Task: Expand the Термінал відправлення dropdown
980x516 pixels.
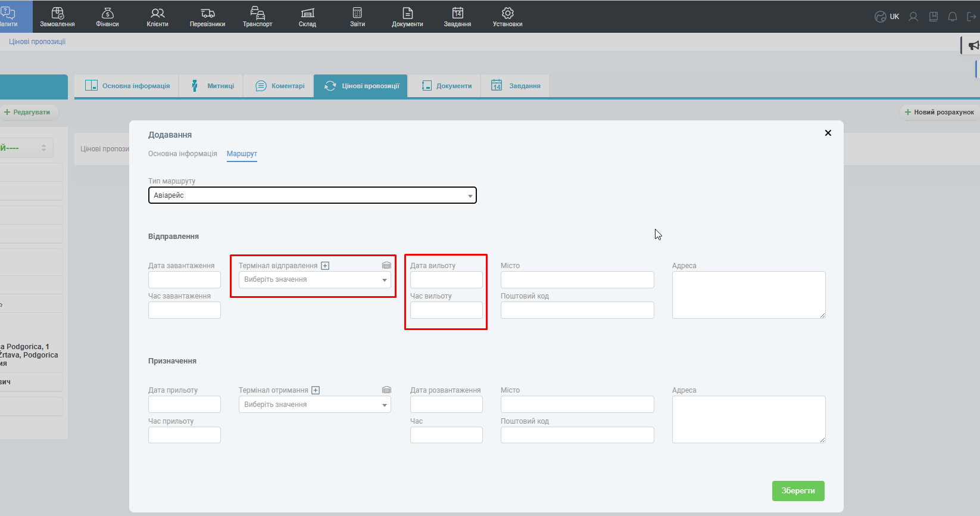Action: point(315,279)
